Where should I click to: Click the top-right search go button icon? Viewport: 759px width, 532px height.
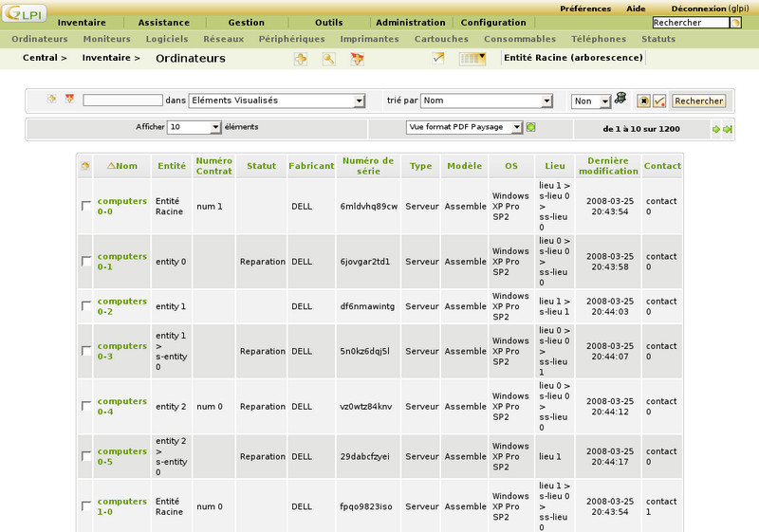click(736, 23)
